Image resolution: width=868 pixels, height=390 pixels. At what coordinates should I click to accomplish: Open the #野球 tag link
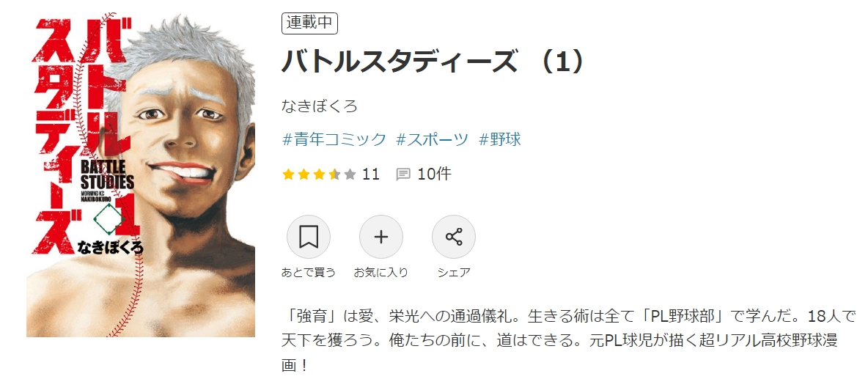coord(500,139)
